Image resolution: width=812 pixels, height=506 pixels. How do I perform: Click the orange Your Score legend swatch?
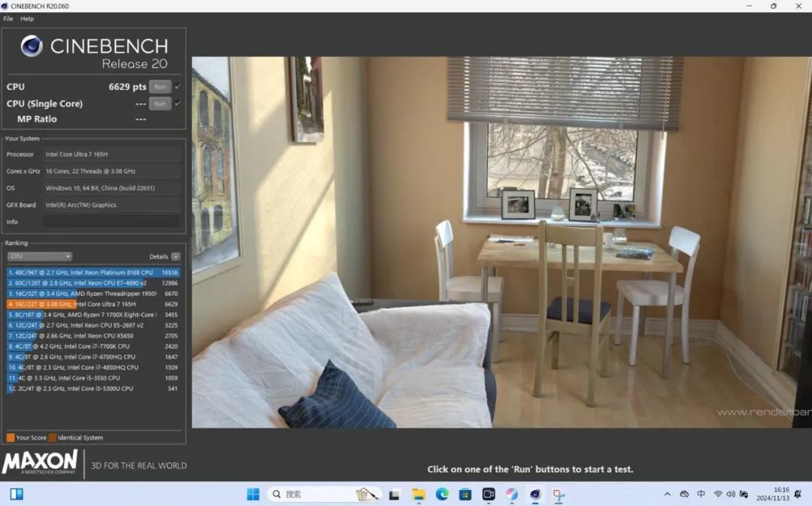point(11,438)
